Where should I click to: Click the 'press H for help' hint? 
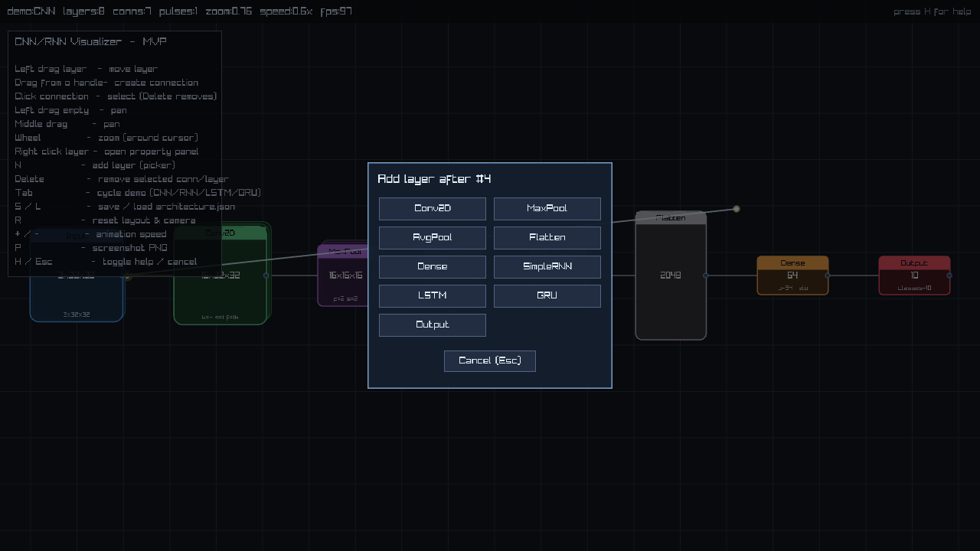pyautogui.click(x=933, y=11)
